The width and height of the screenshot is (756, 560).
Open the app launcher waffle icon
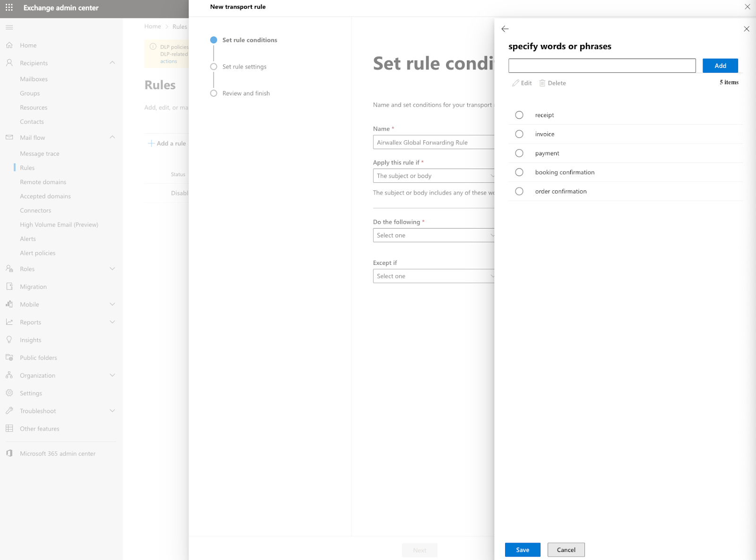9,8
